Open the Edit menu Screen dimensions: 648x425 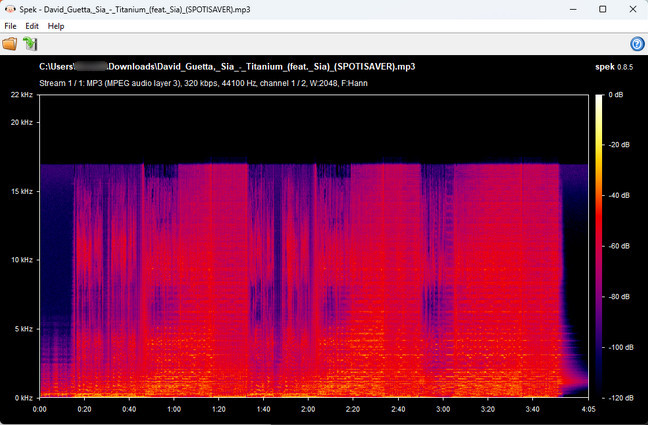32,26
